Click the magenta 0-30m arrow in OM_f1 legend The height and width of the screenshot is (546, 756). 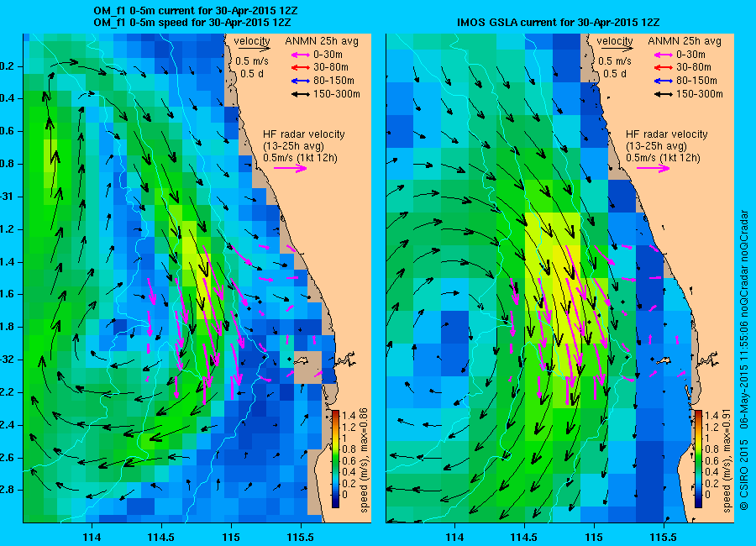(301, 55)
